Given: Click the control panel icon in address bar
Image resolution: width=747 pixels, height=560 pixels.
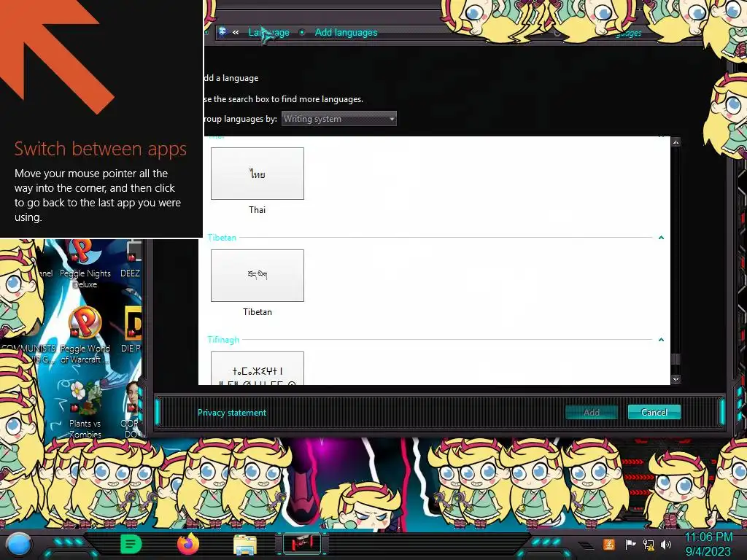Looking at the screenshot, I should click(x=222, y=32).
